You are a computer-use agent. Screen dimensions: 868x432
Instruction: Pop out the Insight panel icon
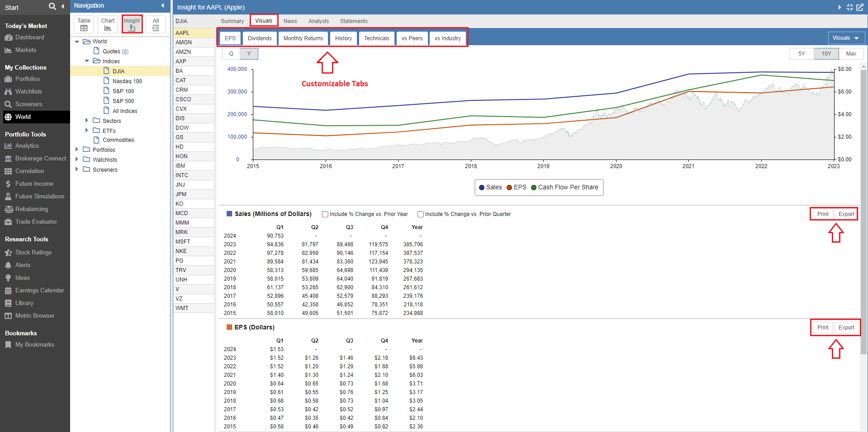(860, 7)
